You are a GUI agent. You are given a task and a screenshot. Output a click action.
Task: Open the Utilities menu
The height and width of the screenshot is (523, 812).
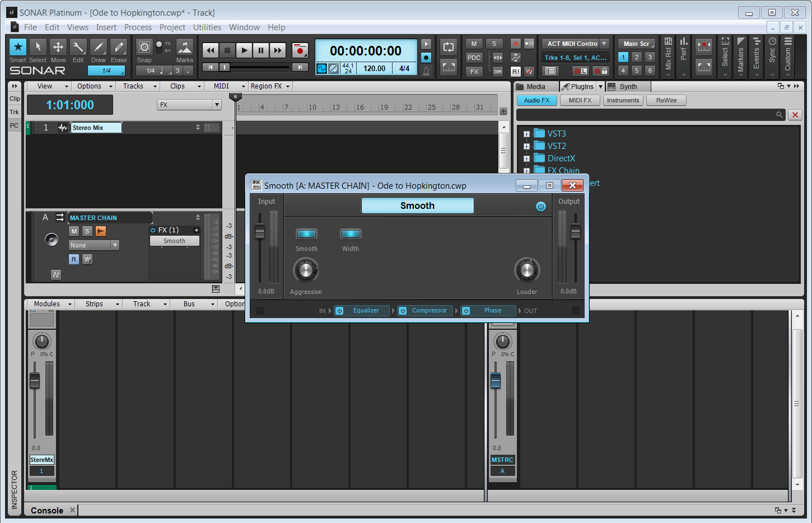207,27
